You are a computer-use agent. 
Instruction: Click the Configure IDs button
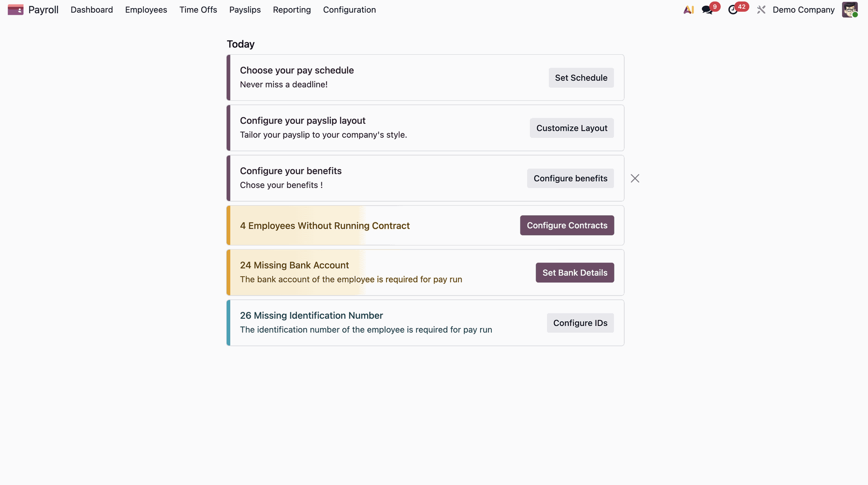580,323
